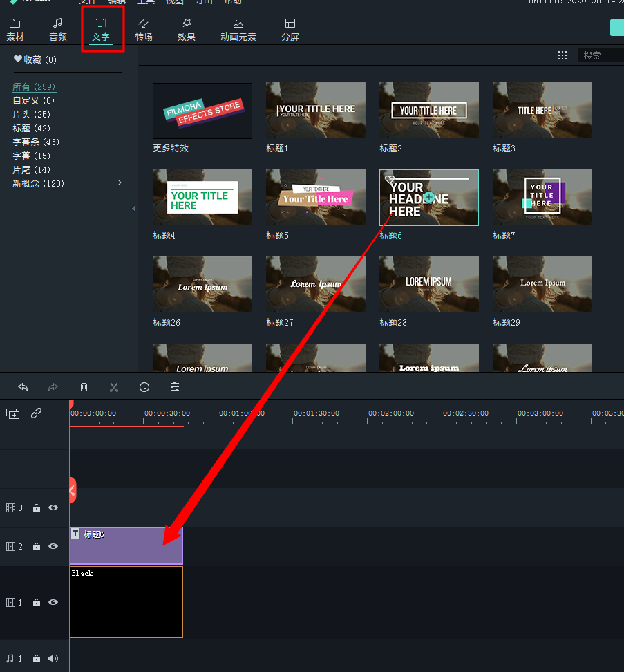Click the delete trash icon
This screenshot has height=672, width=624.
[x=84, y=387]
